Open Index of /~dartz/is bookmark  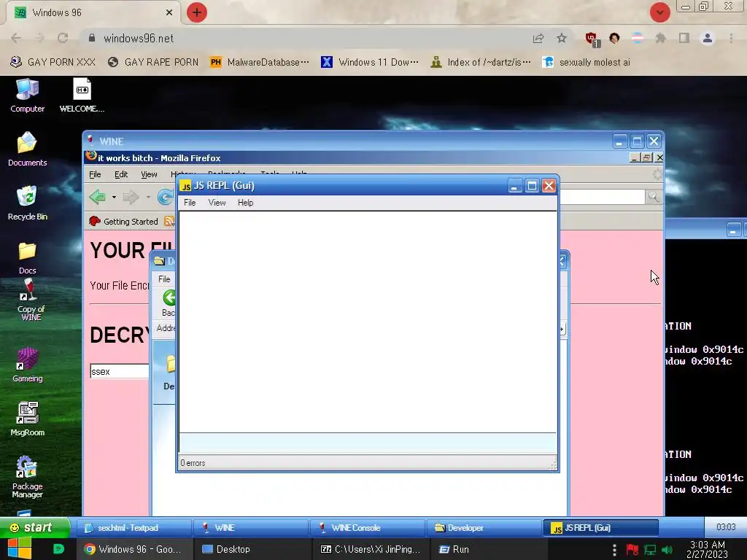coord(481,62)
